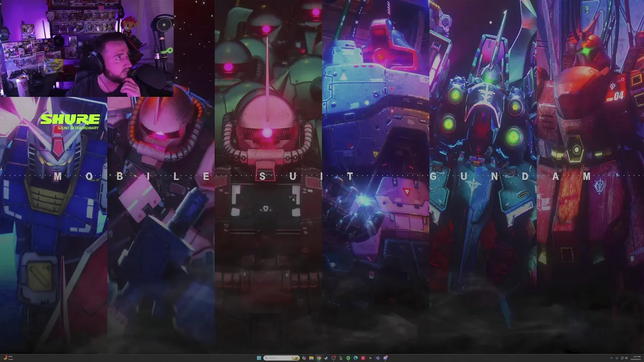Click the taskbar Search box
The width and height of the screenshot is (644, 362).
281,358
